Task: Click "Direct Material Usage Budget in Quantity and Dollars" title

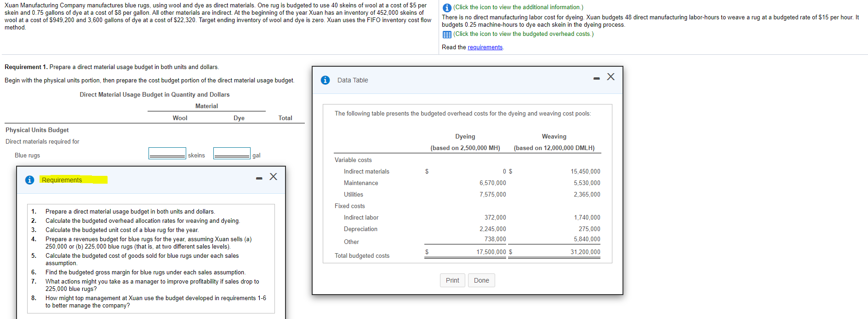Action: [x=154, y=95]
